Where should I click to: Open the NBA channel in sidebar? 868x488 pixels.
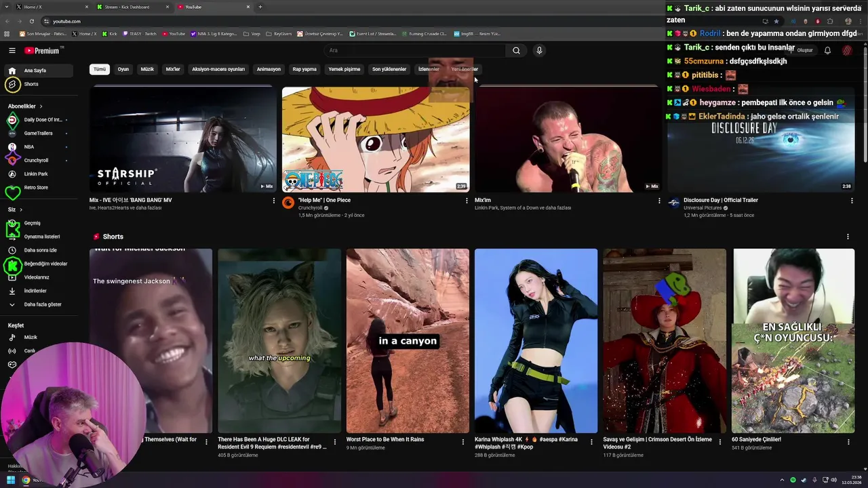pos(39,147)
